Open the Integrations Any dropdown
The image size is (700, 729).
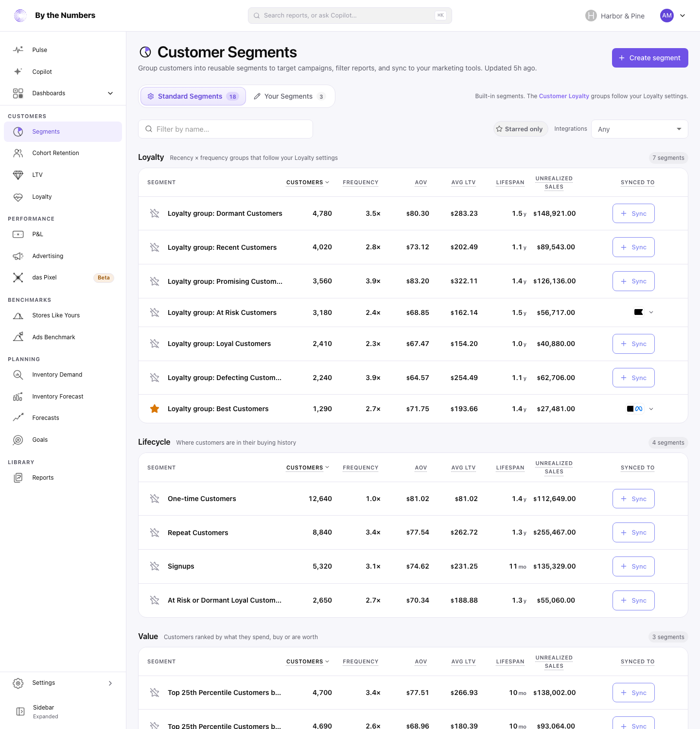point(639,129)
